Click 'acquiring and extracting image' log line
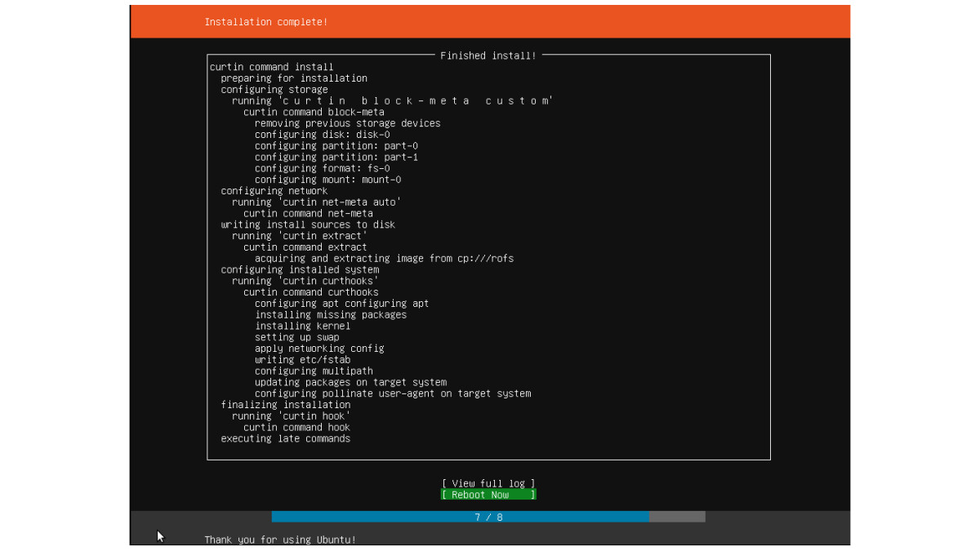Viewport: 980px width, 551px height. 385,259
